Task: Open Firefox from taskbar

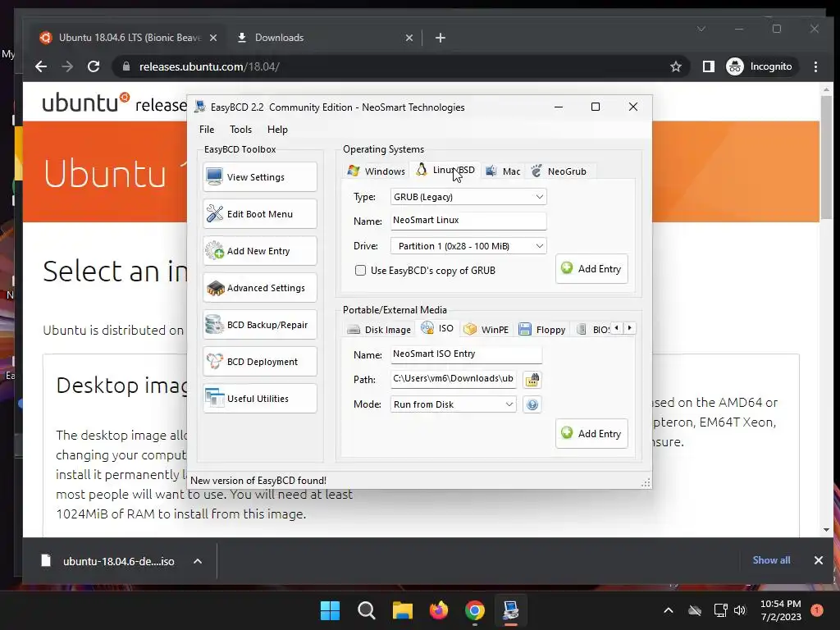Action: click(439, 610)
